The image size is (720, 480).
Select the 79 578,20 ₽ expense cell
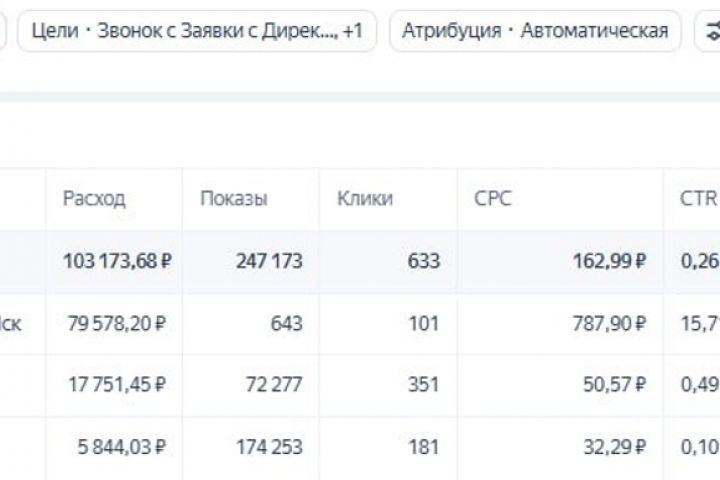(120, 324)
